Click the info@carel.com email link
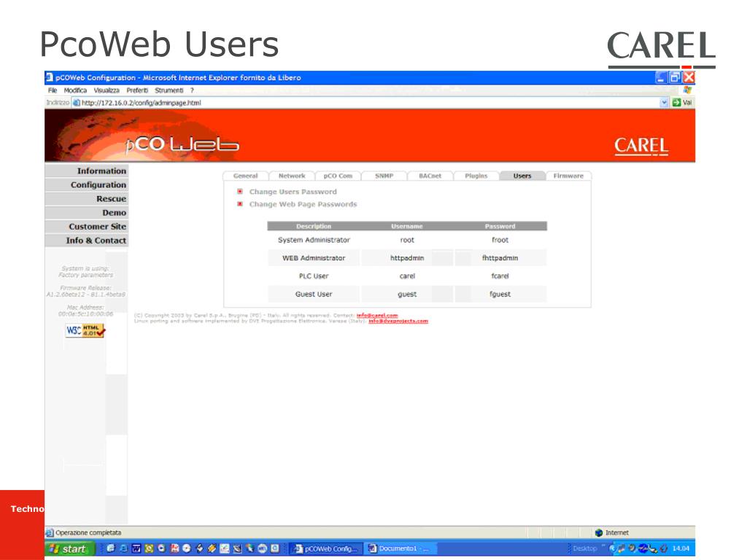 coord(377,315)
